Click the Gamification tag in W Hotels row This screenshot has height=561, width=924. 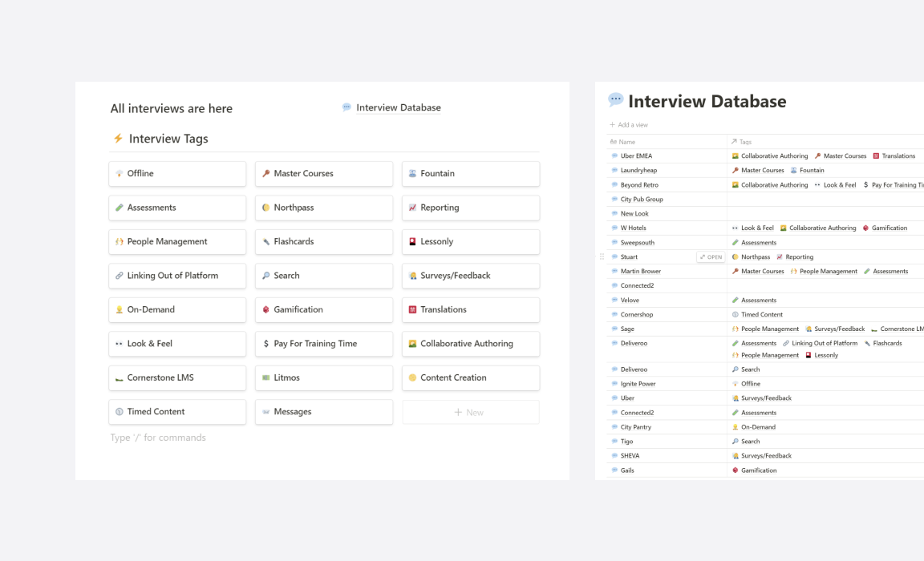pyautogui.click(x=885, y=228)
